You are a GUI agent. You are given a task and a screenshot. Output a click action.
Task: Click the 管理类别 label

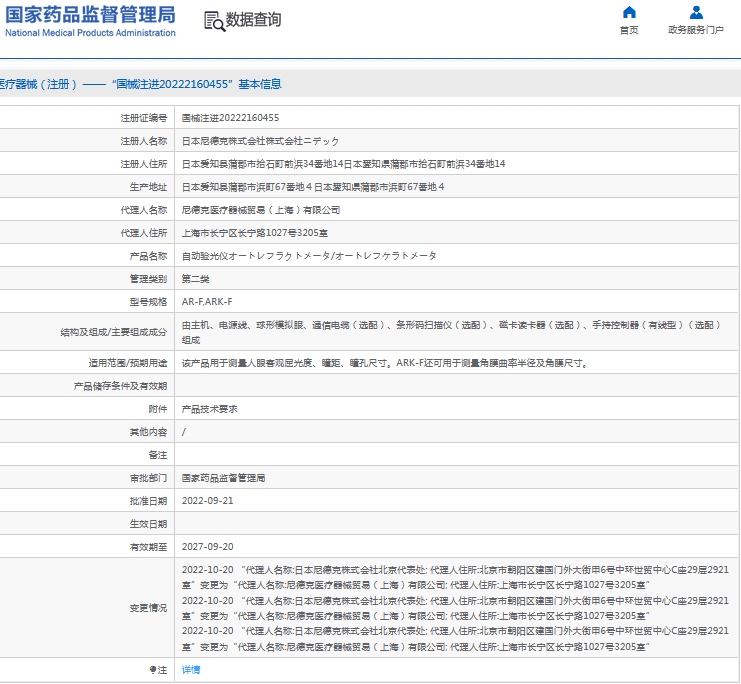tap(148, 279)
